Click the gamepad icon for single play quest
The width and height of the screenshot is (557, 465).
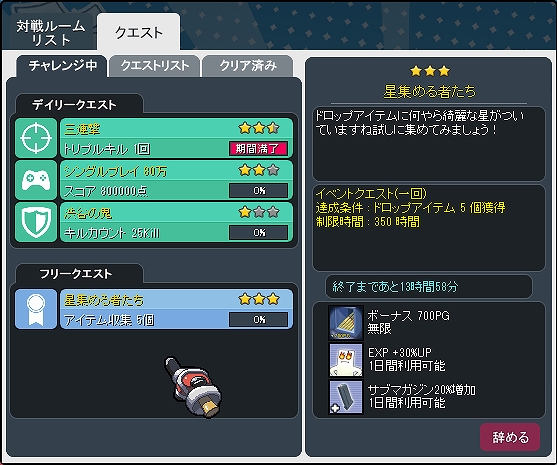coord(36,180)
